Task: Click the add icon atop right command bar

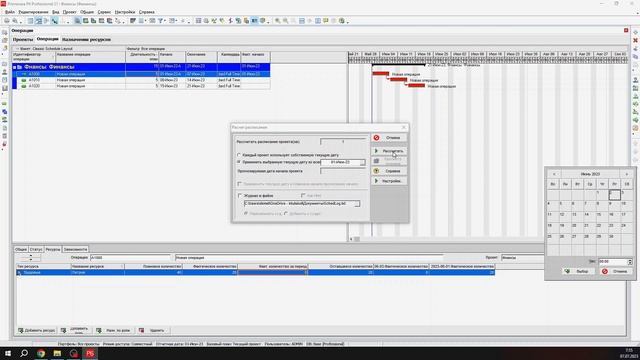Action: click(636, 32)
